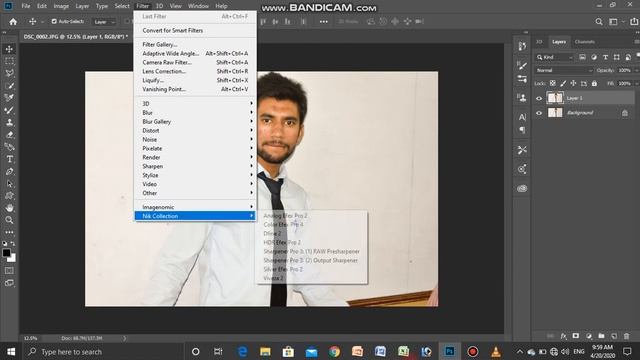The width and height of the screenshot is (640, 360).
Task: Open the Character panel icon
Action: (522, 117)
